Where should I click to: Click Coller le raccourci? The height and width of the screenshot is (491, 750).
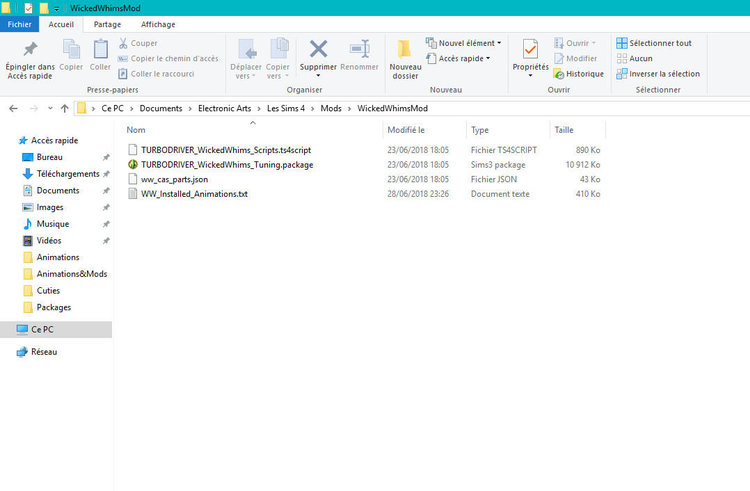pos(156,74)
